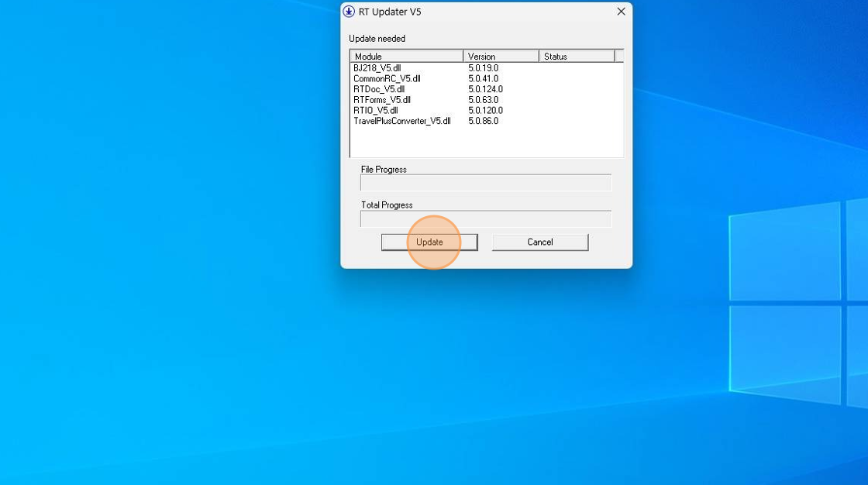Click the Status column header
This screenshot has height=485, width=868.
coord(577,56)
